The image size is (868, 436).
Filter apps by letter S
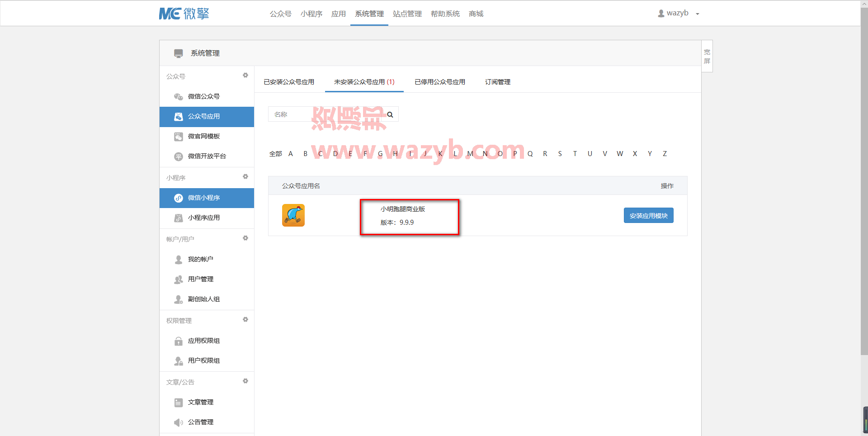click(x=560, y=154)
